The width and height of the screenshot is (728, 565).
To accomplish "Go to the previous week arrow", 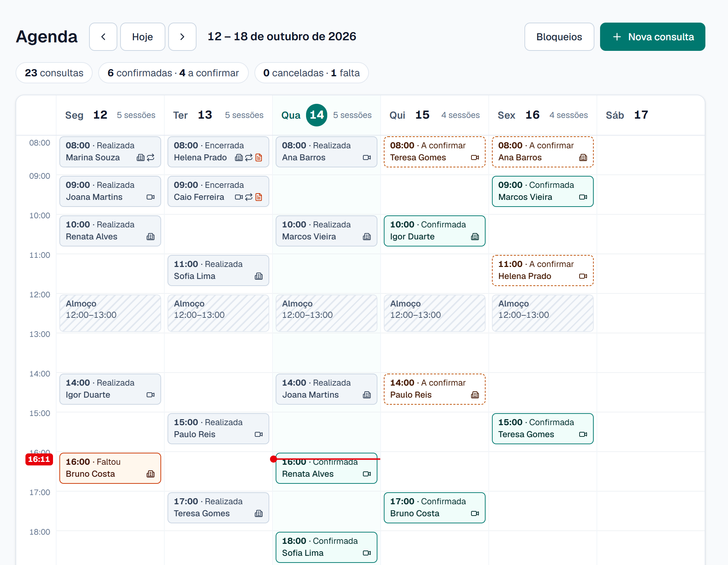I will click(x=103, y=37).
